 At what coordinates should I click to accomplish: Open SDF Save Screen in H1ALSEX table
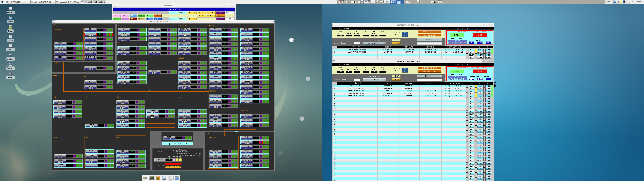pyautogui.click(x=430, y=72)
